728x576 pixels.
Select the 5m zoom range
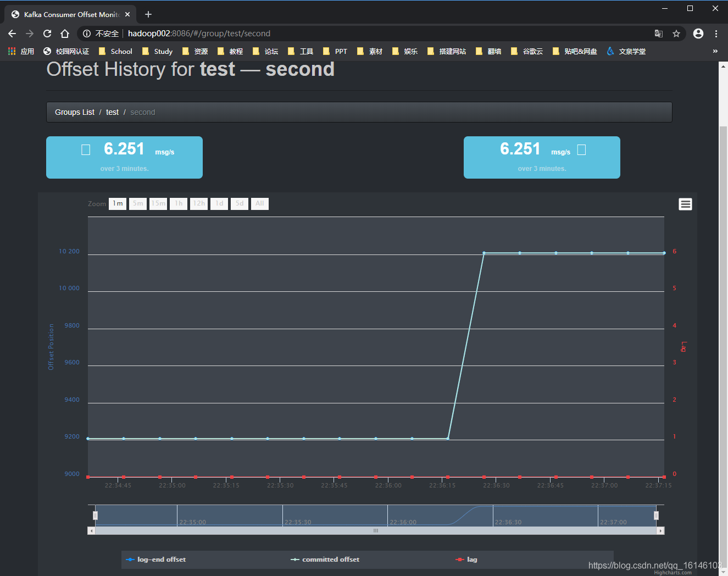138,204
